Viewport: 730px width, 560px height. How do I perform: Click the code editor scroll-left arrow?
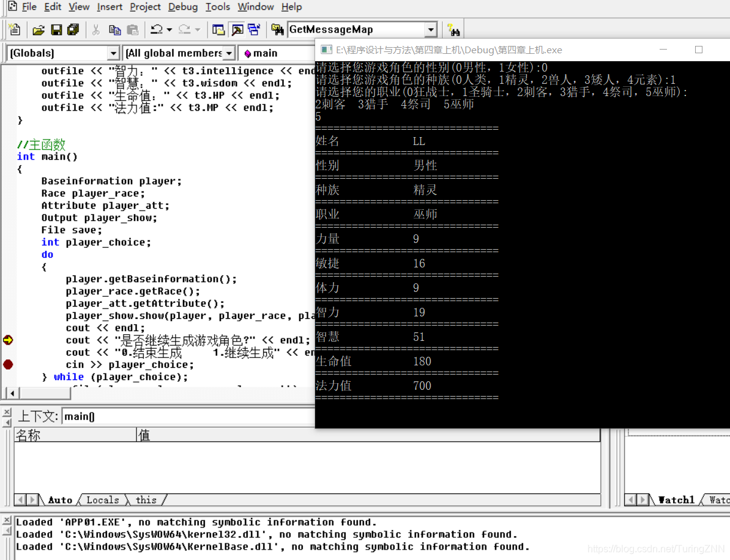coord(13,394)
